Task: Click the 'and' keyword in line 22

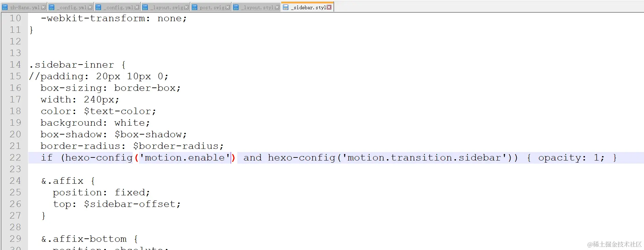Action: coord(253,157)
